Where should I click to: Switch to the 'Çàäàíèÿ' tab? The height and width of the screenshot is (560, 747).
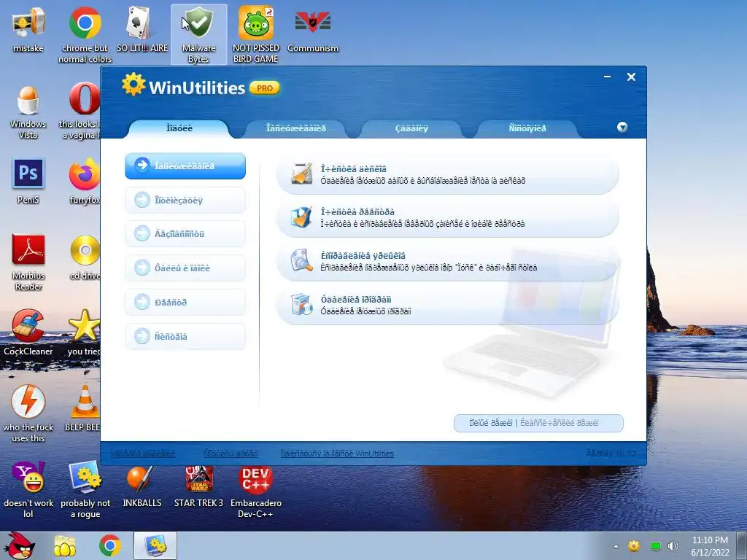point(411,128)
